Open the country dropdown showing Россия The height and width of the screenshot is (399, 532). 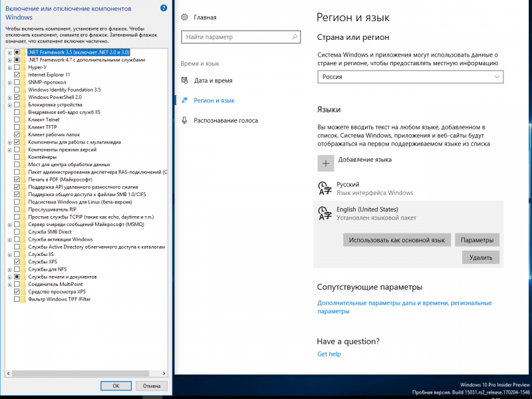[410, 76]
